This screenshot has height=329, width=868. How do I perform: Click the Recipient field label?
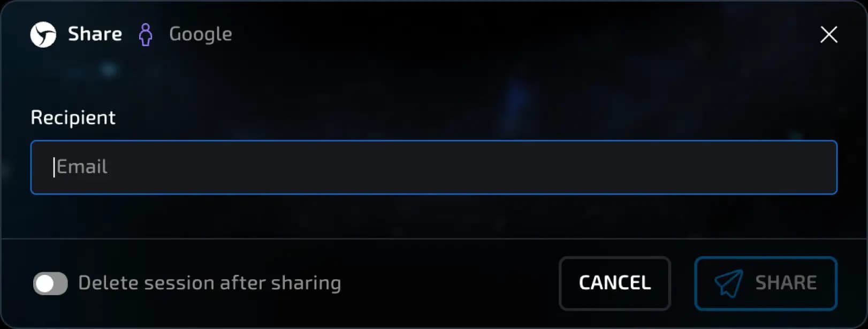point(73,117)
